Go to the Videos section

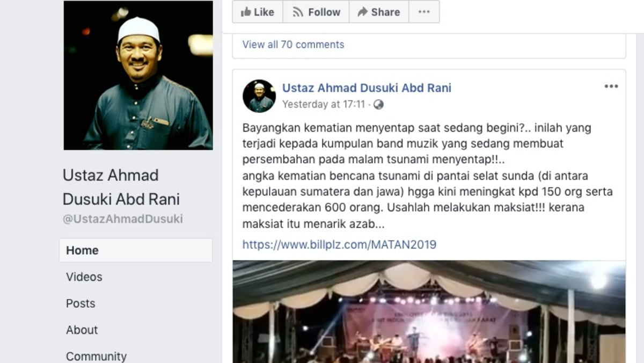[x=84, y=277]
